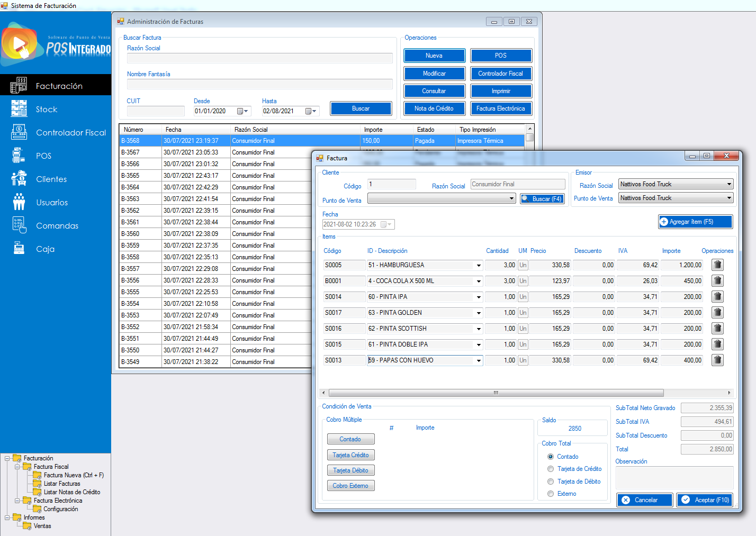Screen dimensions: 756x536
Task: Click the Nueva invoice button
Action: [x=434, y=56]
